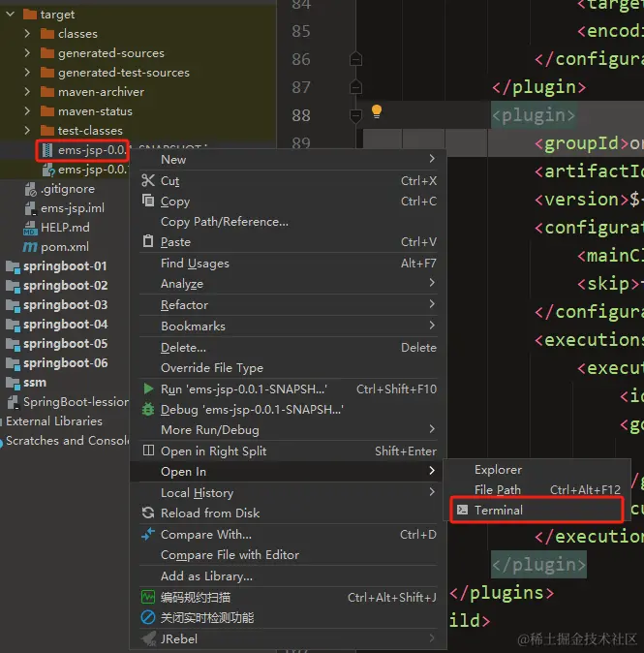Viewport: 644px width, 653px height.
Task: Click line number 87 in gutter
Action: (x=301, y=87)
